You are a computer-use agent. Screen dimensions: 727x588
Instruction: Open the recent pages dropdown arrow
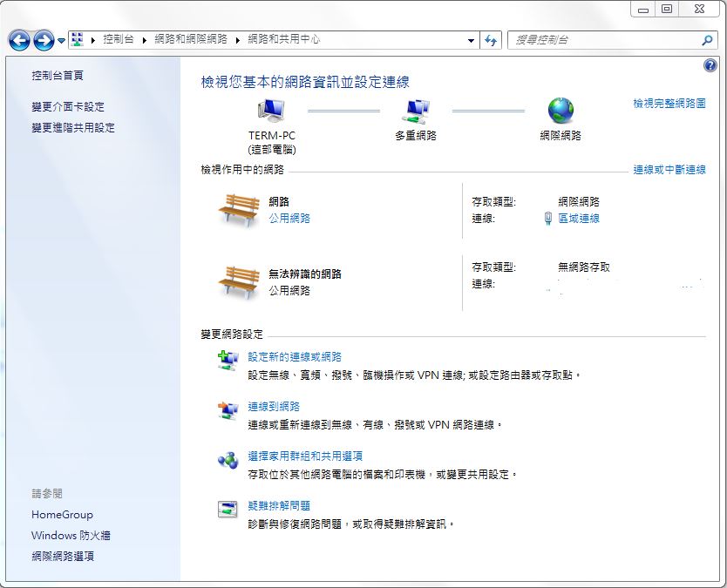click(62, 41)
